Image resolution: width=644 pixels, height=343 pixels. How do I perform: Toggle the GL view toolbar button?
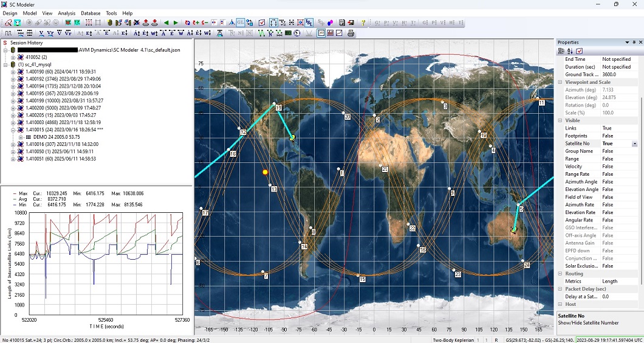(x=241, y=23)
